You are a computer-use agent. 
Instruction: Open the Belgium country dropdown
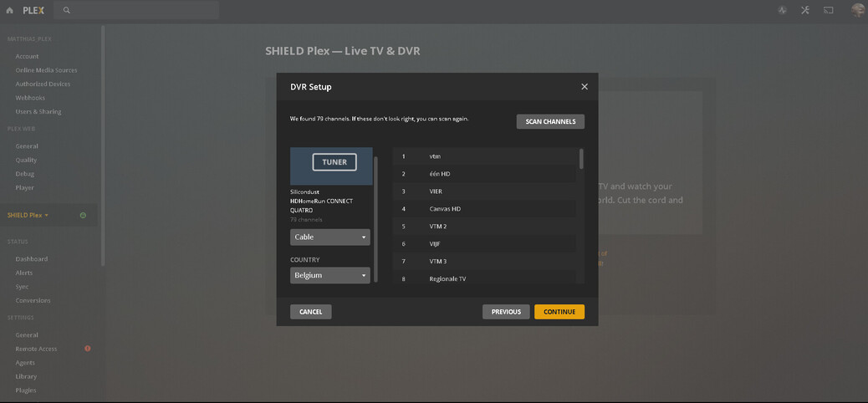tap(330, 275)
